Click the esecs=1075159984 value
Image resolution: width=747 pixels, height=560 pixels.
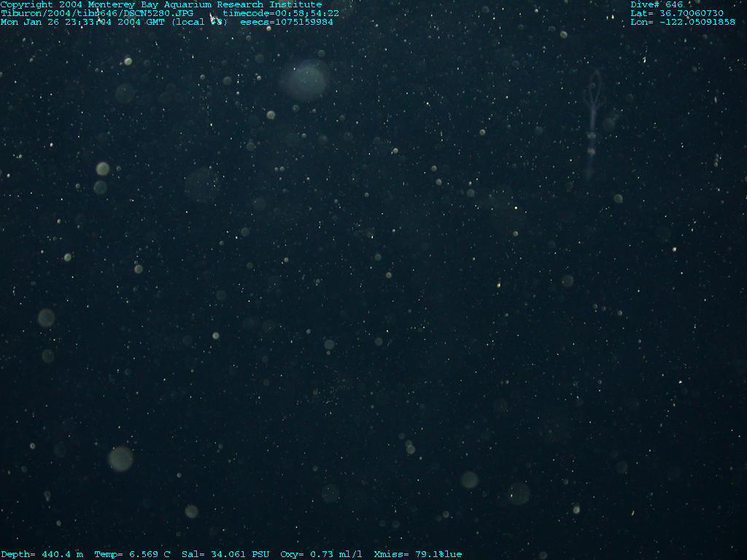coord(286,22)
